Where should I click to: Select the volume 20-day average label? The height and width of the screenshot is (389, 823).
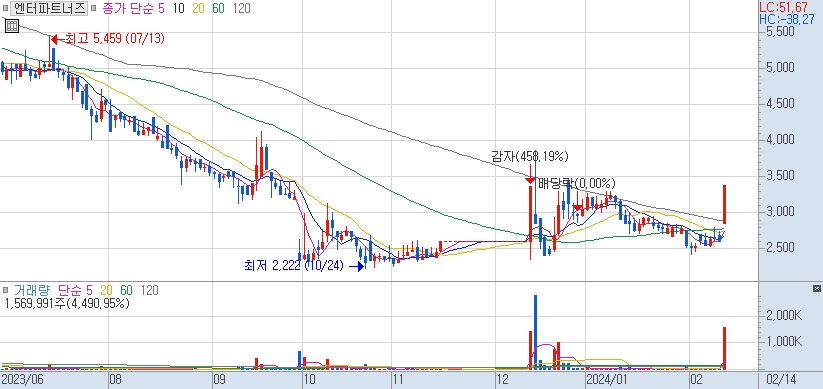tap(107, 290)
